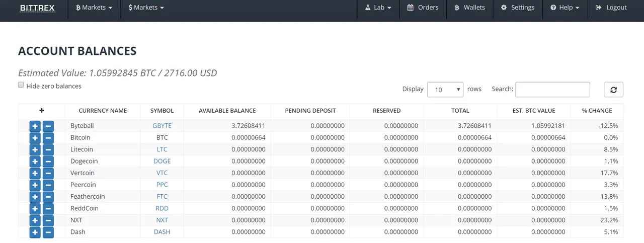644x243 pixels.
Task: Sort by % Change column header
Action: 597,111
